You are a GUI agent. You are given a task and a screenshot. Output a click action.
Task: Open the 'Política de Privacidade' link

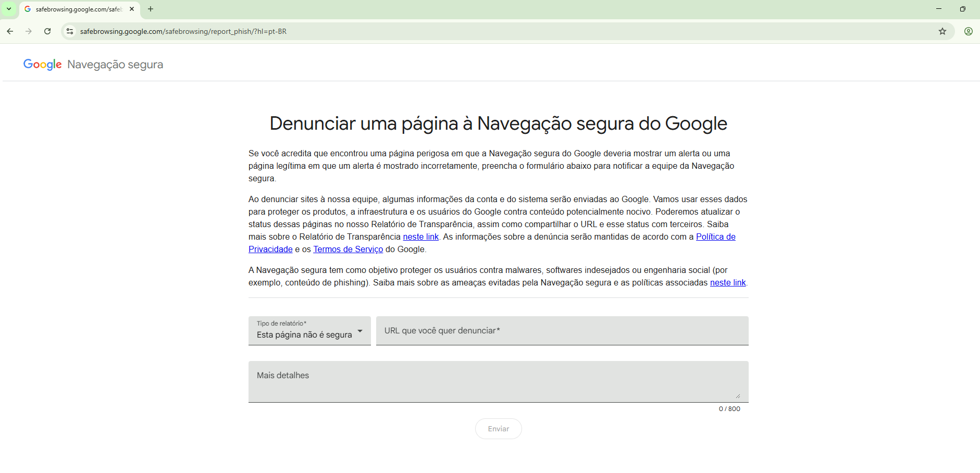pyautogui.click(x=716, y=236)
